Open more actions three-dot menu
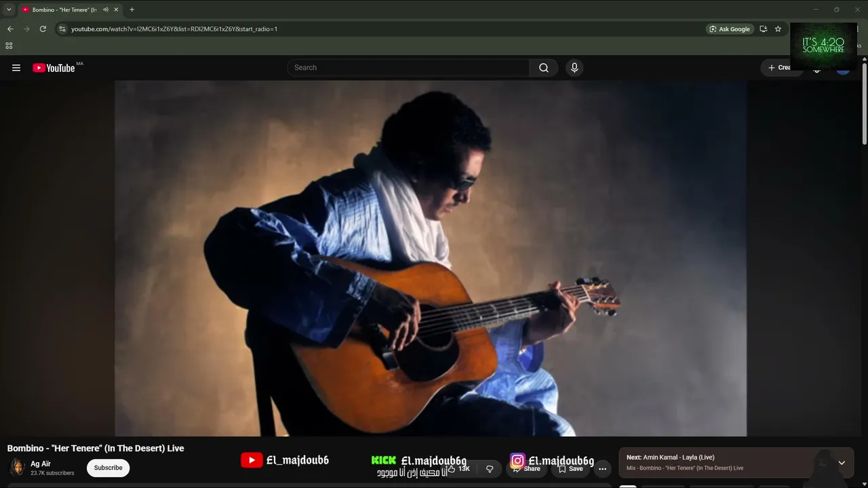 coord(602,468)
